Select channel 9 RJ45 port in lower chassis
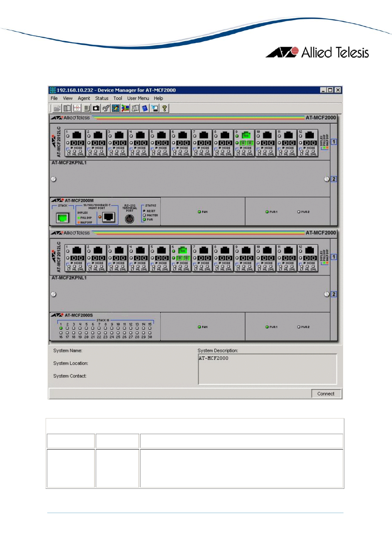 246,250
